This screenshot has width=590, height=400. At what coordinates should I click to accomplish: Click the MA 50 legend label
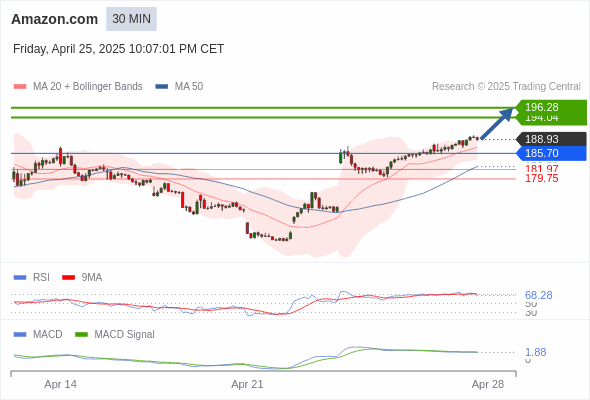[189, 87]
